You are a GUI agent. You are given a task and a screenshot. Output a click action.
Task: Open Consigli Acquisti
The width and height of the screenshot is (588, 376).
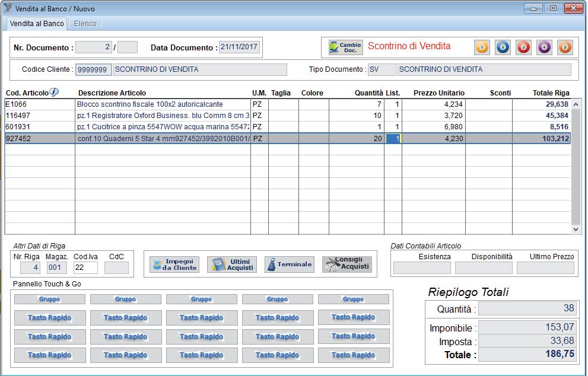(347, 263)
